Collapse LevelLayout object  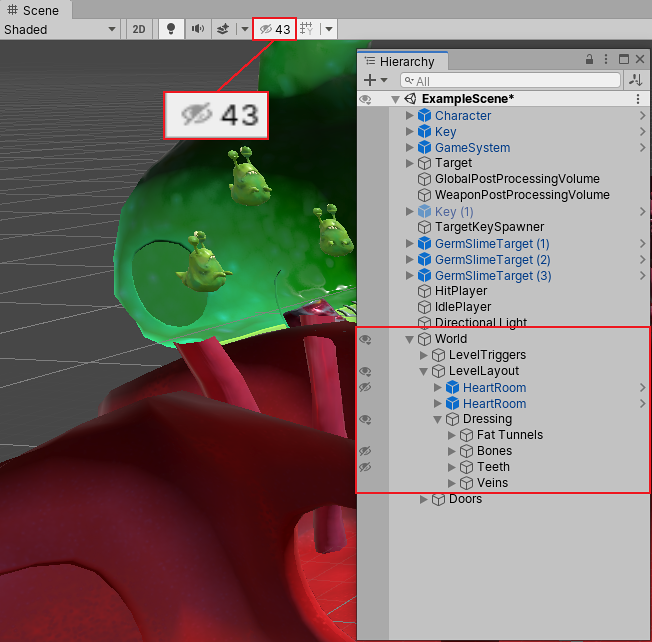pyautogui.click(x=423, y=371)
